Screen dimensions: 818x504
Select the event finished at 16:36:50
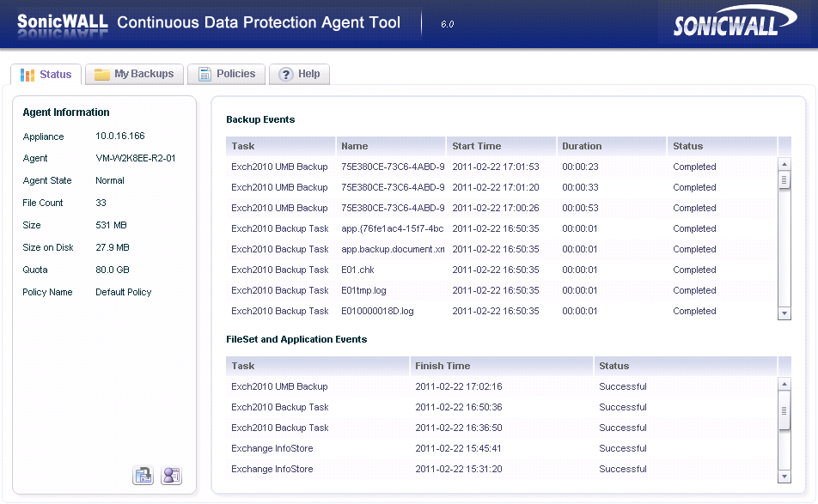pyautogui.click(x=501, y=428)
